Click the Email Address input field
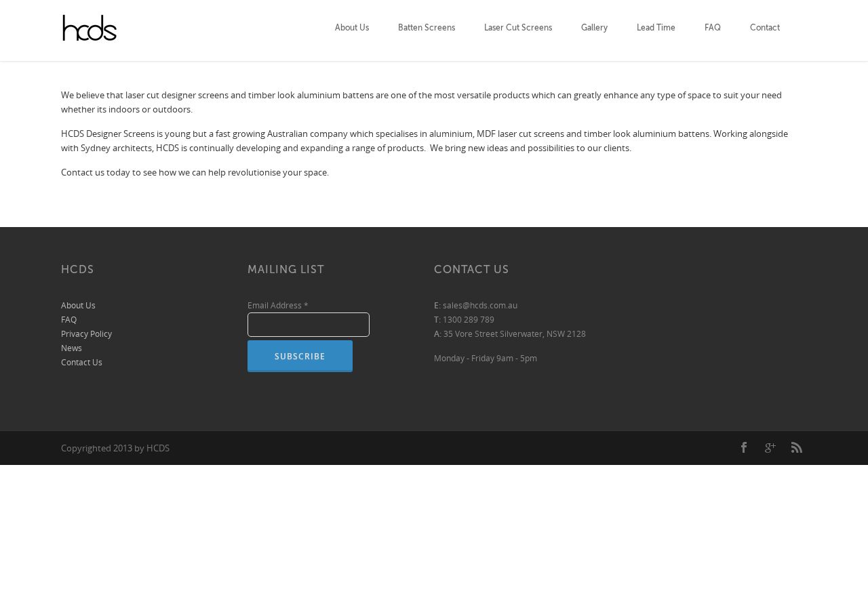 click(x=309, y=325)
